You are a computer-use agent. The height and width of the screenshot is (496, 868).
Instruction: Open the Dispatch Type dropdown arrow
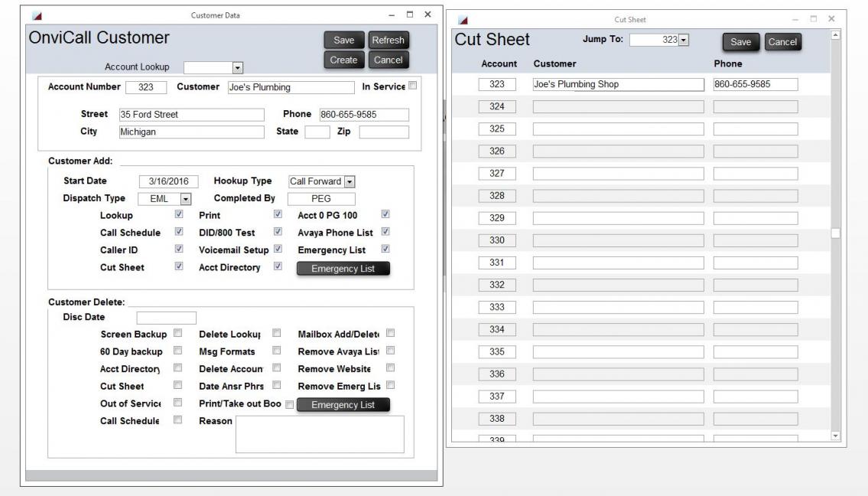pyautogui.click(x=185, y=198)
